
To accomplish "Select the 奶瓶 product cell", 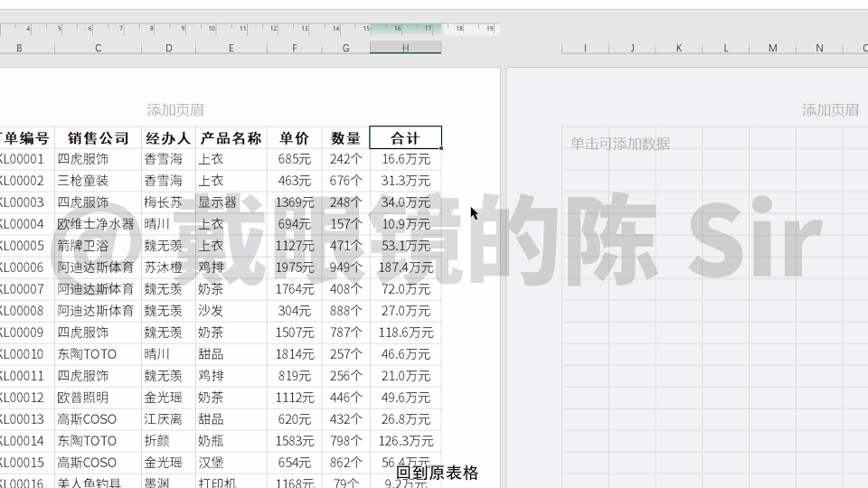I will pyautogui.click(x=231, y=441).
